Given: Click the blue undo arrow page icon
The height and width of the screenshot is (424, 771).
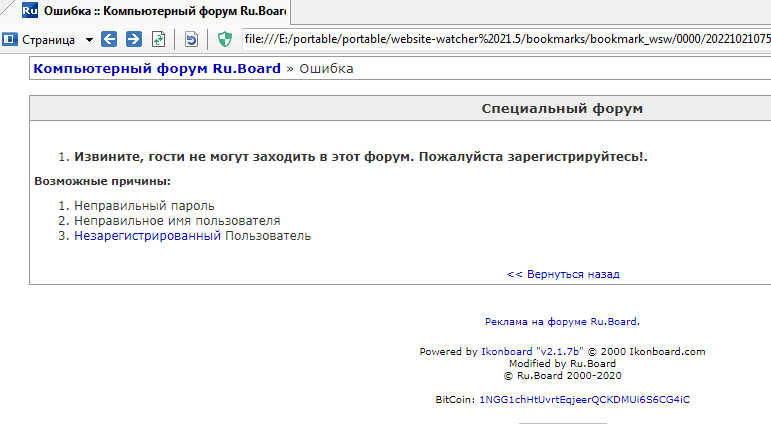Looking at the screenshot, I should click(191, 39).
